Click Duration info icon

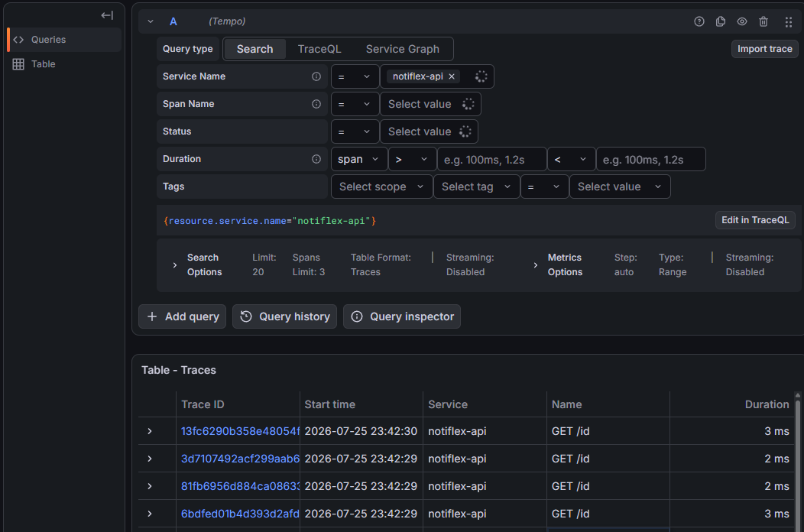coord(316,159)
